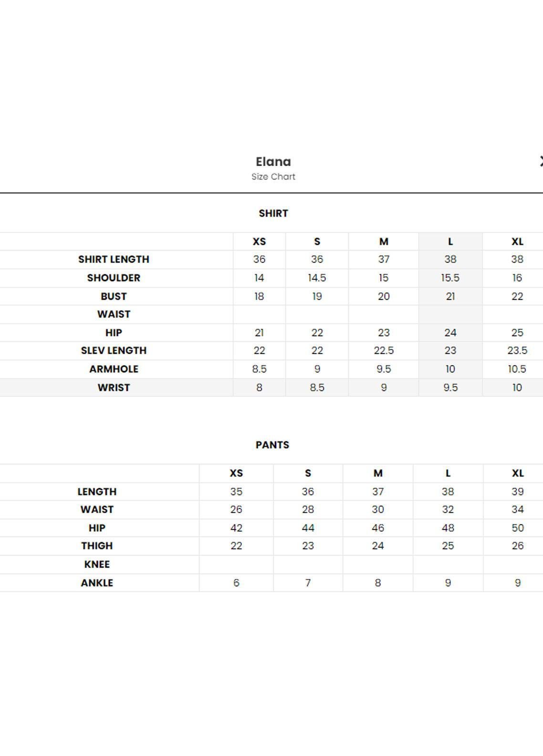
Task: Click the SLEV LENGTH row label
Action: tap(114, 350)
